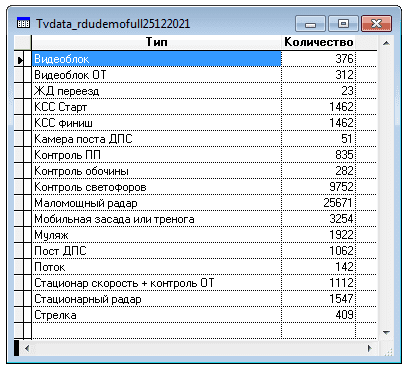Click the table icon in the title bar
405x373 pixels.
(x=23, y=24)
